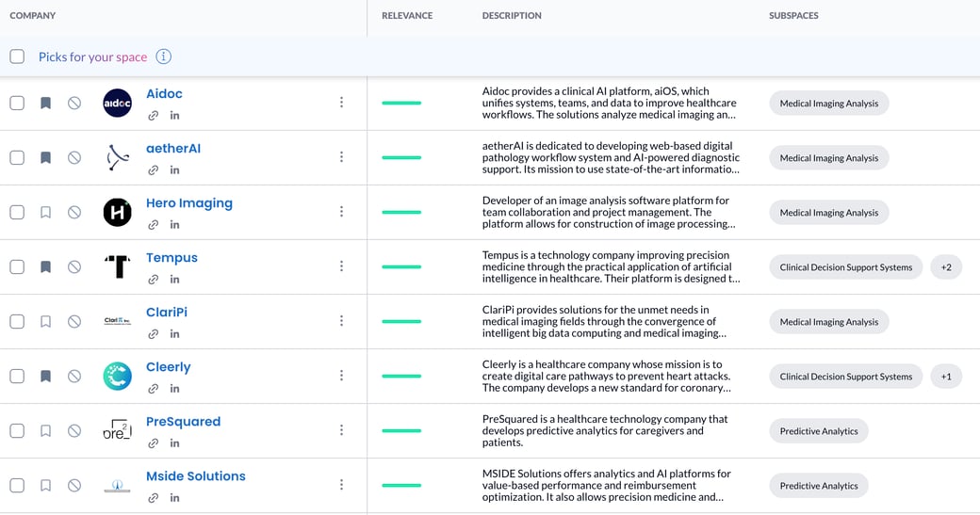Open Aidoc LinkedIn icon

point(174,116)
